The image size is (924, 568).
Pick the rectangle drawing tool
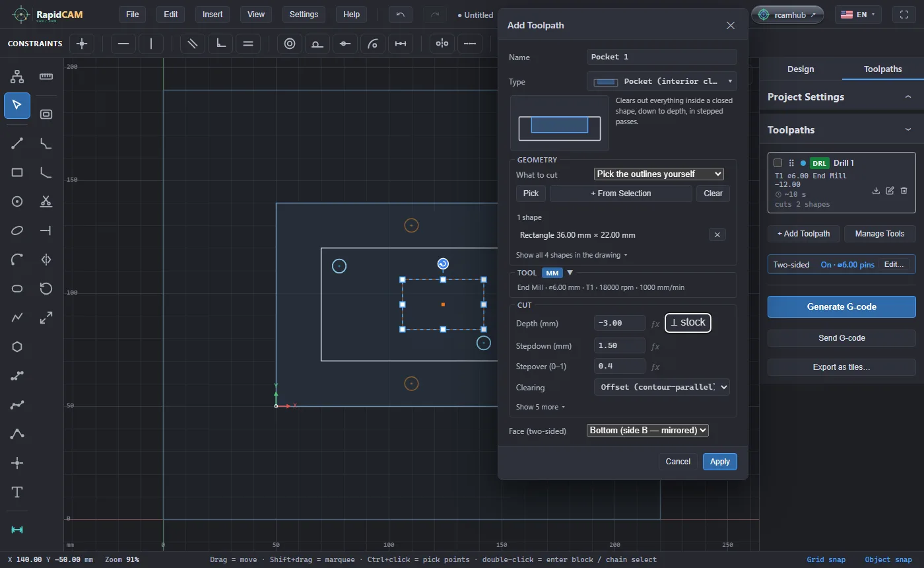click(x=17, y=172)
